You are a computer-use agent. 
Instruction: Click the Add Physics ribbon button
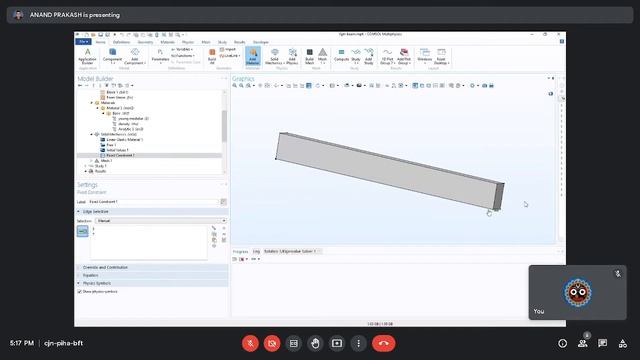[292, 56]
